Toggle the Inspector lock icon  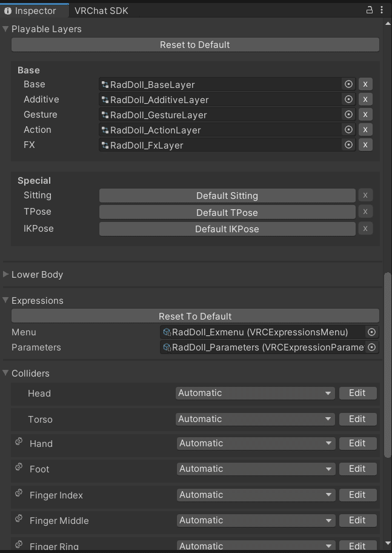pos(370,10)
